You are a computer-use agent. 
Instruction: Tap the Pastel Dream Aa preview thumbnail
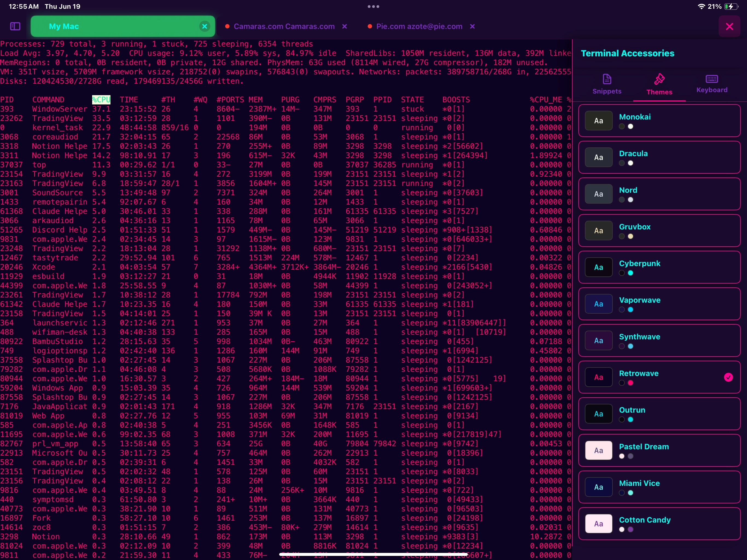coord(599,450)
